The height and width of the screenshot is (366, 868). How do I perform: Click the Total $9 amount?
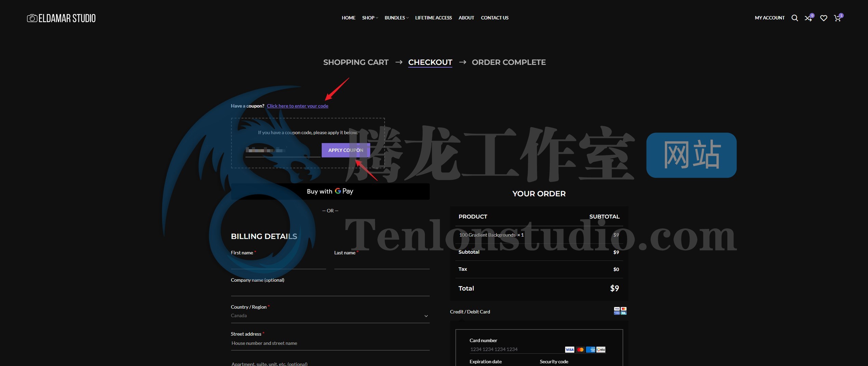pos(614,288)
